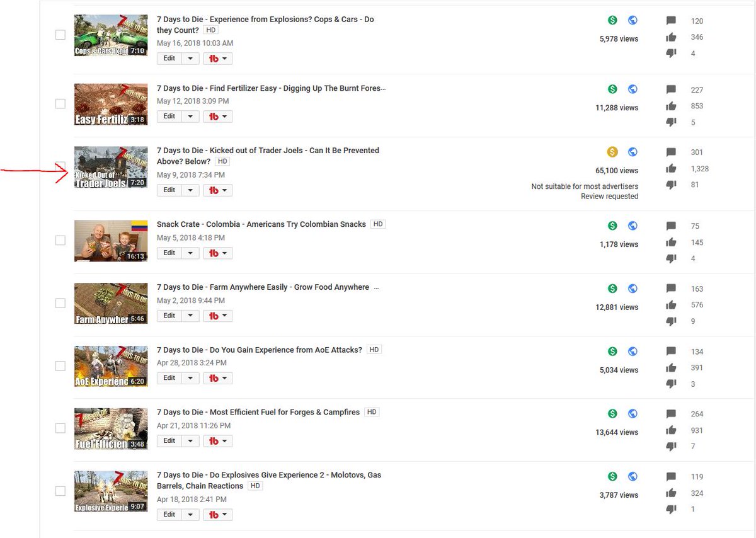This screenshot has width=756, height=538.
Task: Expand Edit dropdown arrow for Easy Fertilizer video
Action: [191, 117]
